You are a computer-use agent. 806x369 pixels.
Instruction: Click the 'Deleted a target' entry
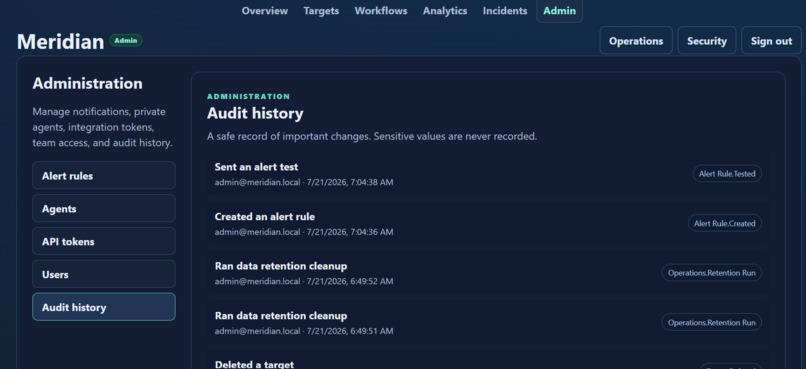tap(488, 360)
